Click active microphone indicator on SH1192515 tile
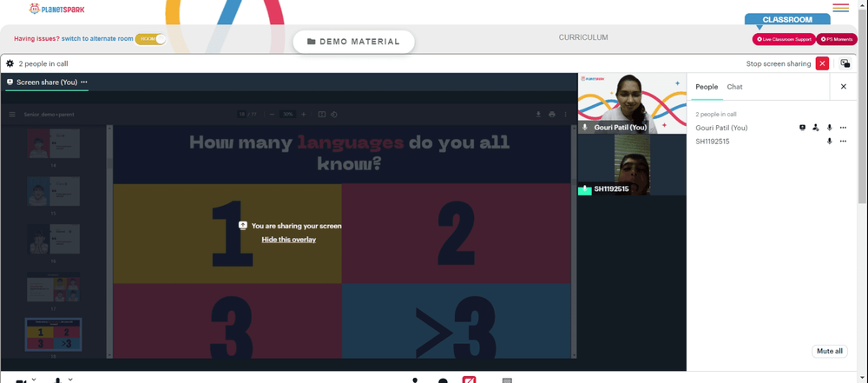Viewport: 868px width, 383px height. 585,190
